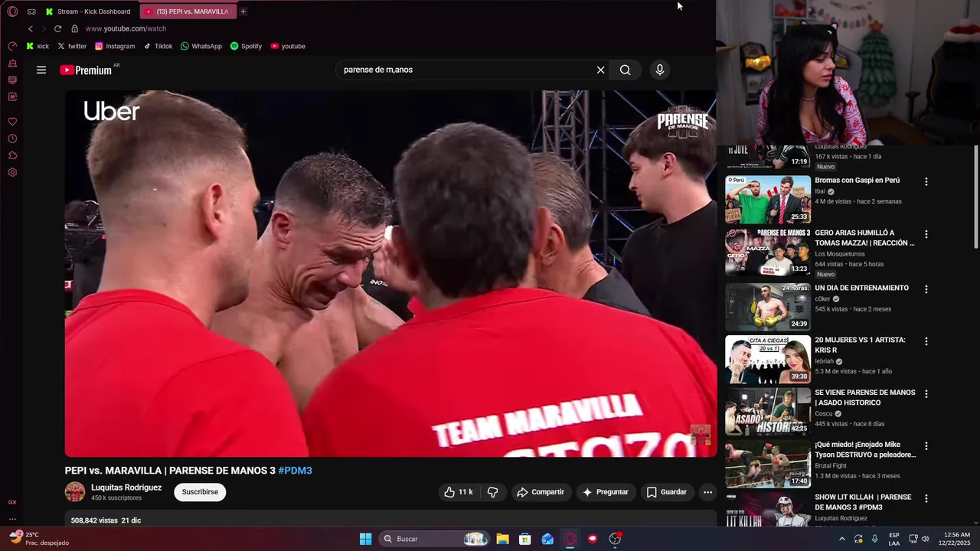Screen dimensions: 980x551
Task: Open twitter bookmark
Action: click(x=72, y=46)
